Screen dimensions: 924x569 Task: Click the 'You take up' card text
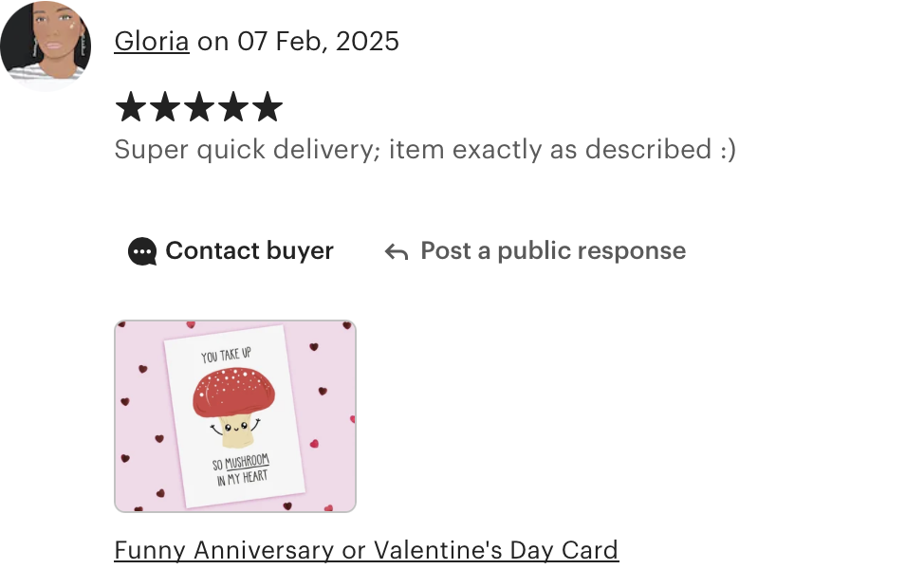point(227,356)
